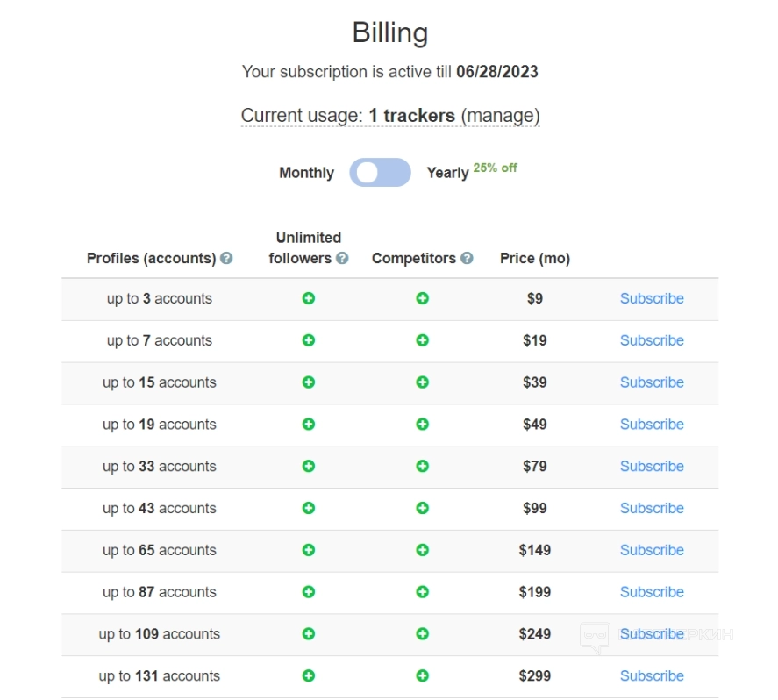Viewport: 778px width, 700px height.
Task: Click Unlimited followers plus icon for 3 accounts
Action: (x=309, y=298)
